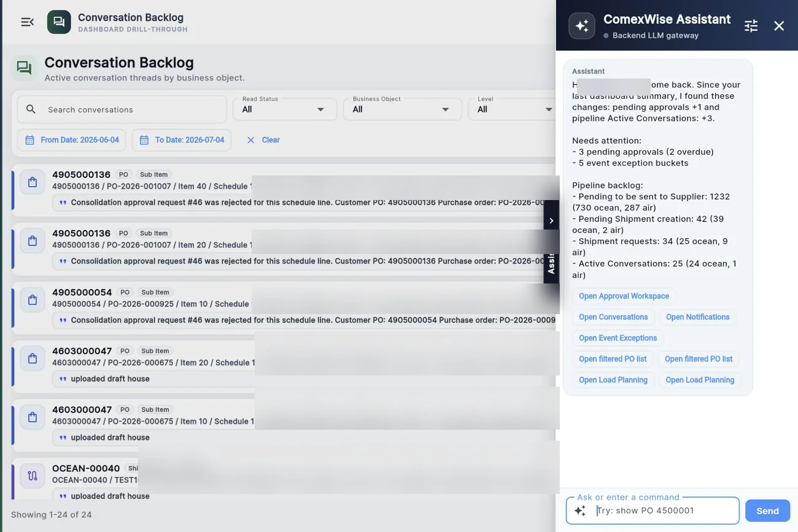Click Open Conversations chip

pyautogui.click(x=613, y=317)
